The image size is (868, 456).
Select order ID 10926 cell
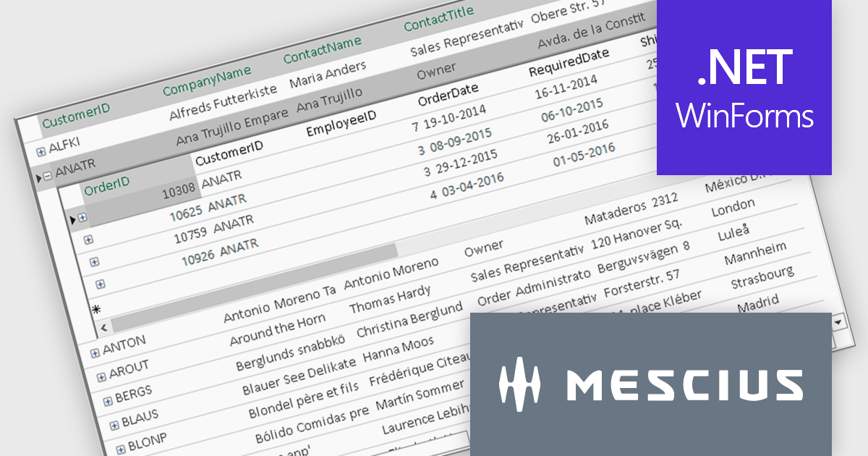[198, 258]
